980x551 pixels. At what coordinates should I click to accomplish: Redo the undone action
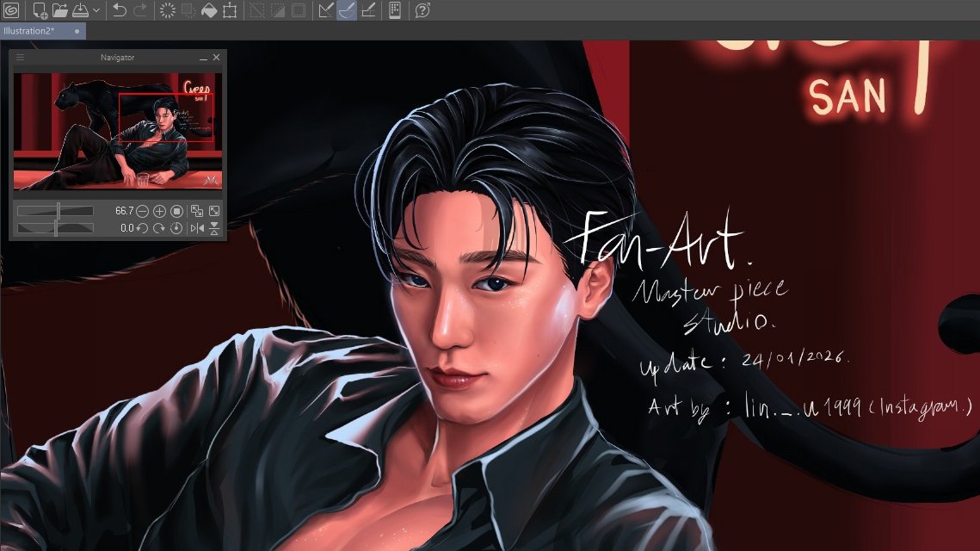pos(140,10)
